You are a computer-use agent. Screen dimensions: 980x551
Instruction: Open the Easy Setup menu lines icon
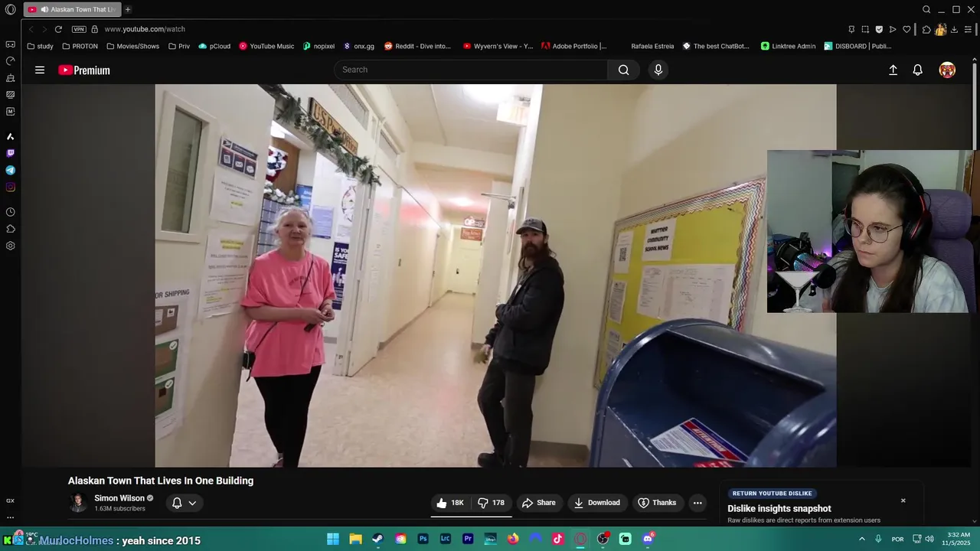(x=968, y=29)
